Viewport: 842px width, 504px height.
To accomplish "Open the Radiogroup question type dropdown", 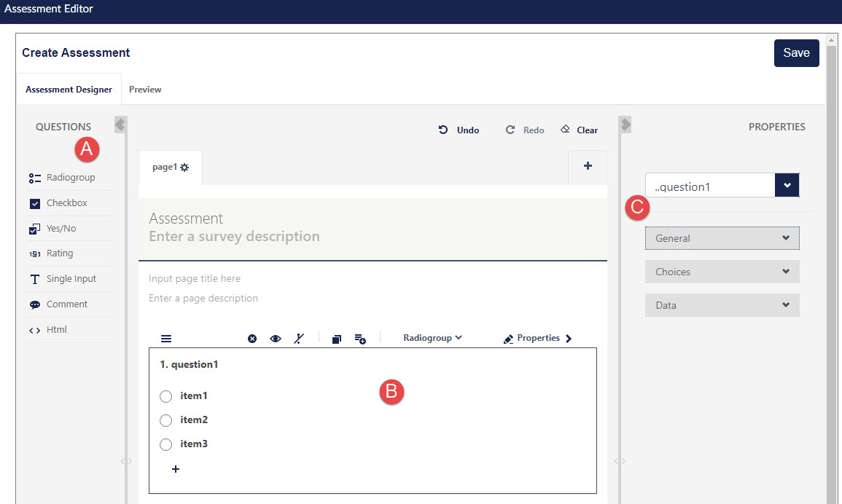I will point(432,338).
